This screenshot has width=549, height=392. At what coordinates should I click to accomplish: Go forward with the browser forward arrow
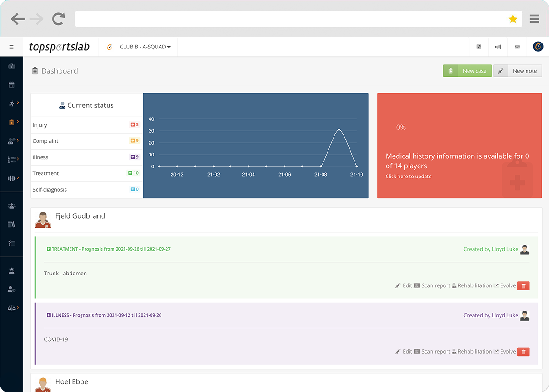(x=37, y=19)
